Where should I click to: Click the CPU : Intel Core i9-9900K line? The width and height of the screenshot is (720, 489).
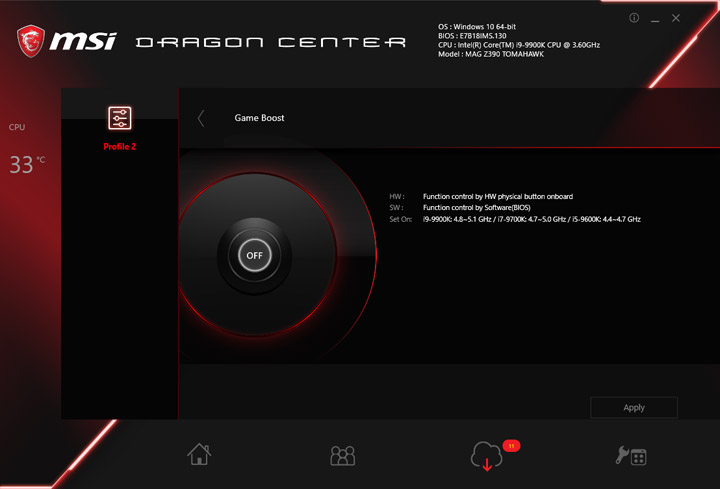[519, 45]
